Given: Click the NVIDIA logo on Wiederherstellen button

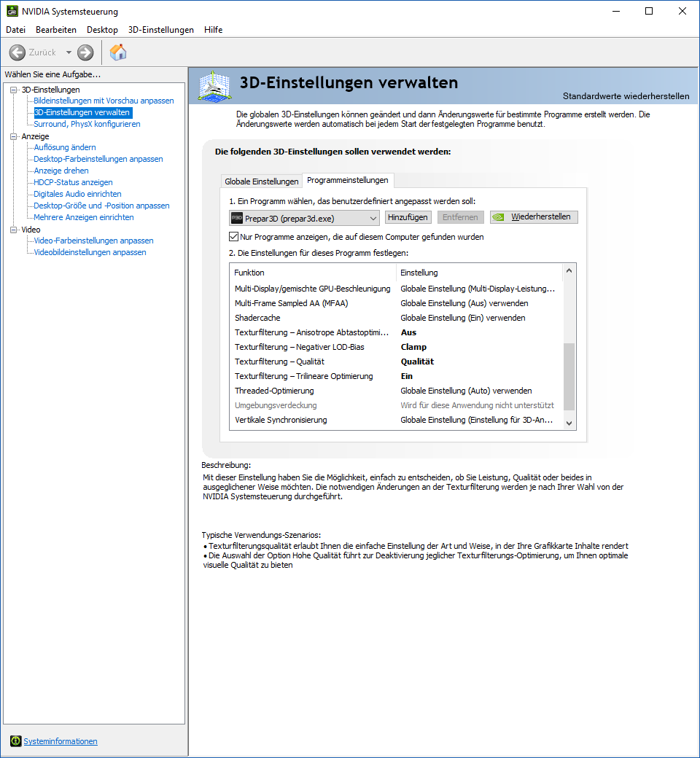Looking at the screenshot, I should pyautogui.click(x=498, y=217).
